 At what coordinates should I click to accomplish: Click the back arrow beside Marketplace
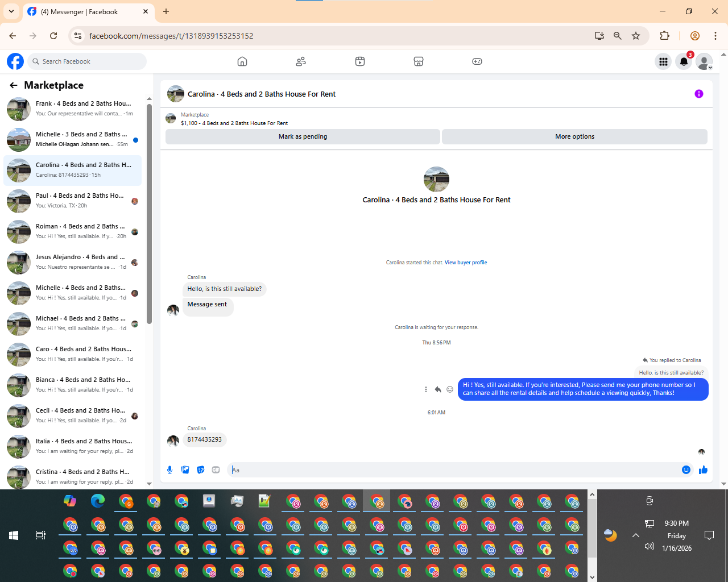[x=13, y=85]
